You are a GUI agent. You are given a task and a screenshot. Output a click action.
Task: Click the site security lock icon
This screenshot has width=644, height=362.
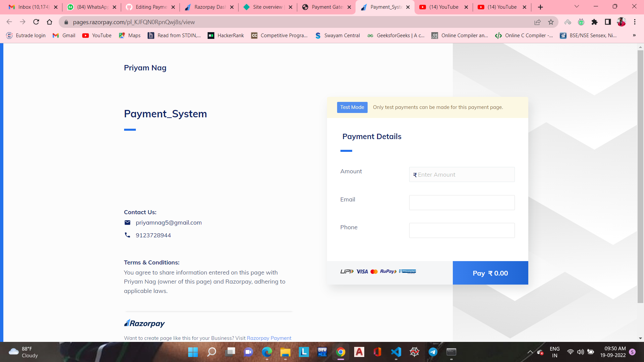point(66,22)
